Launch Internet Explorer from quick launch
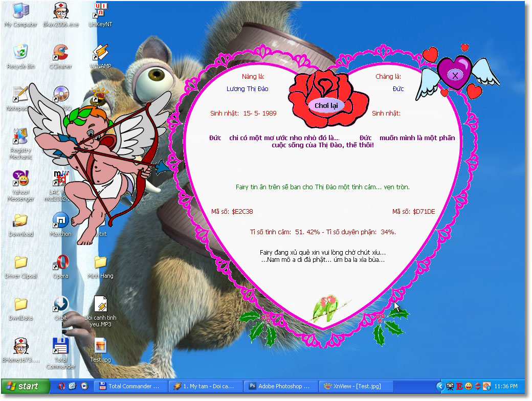 tap(73, 386)
